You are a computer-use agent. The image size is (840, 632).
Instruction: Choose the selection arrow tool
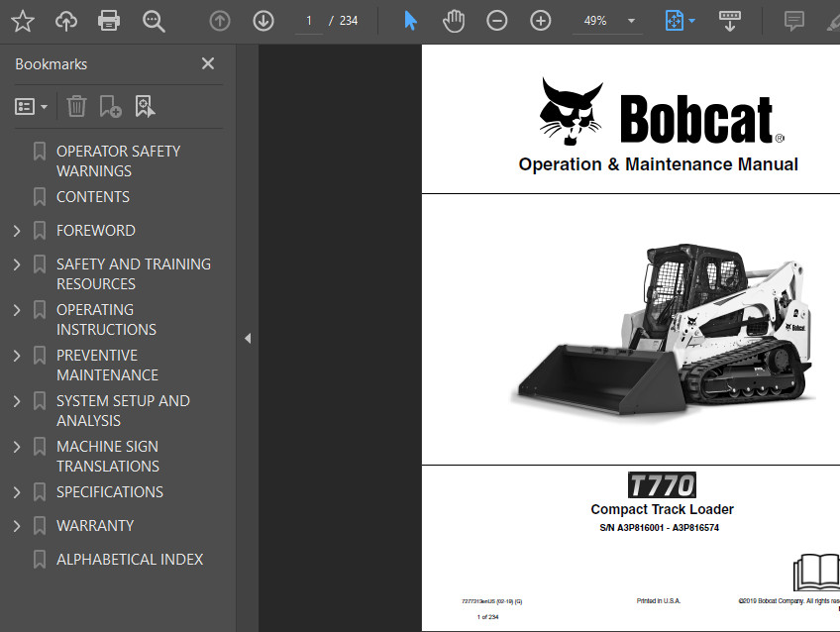[410, 21]
